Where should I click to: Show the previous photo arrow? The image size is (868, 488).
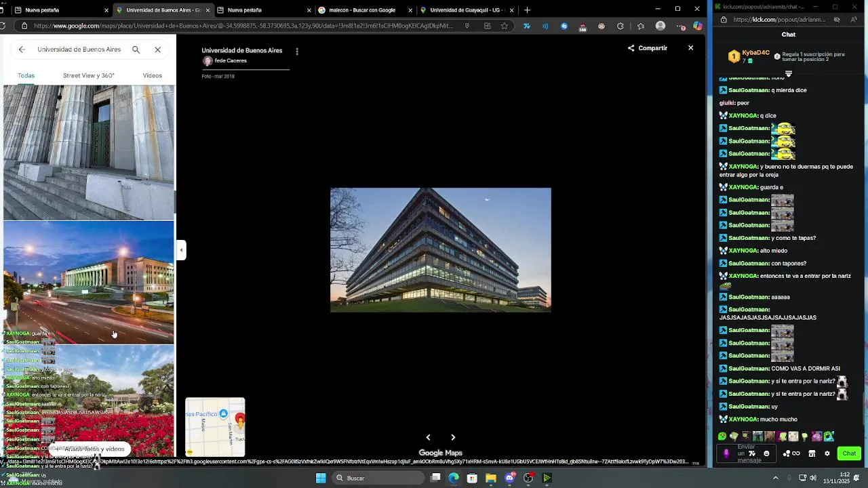(x=428, y=437)
